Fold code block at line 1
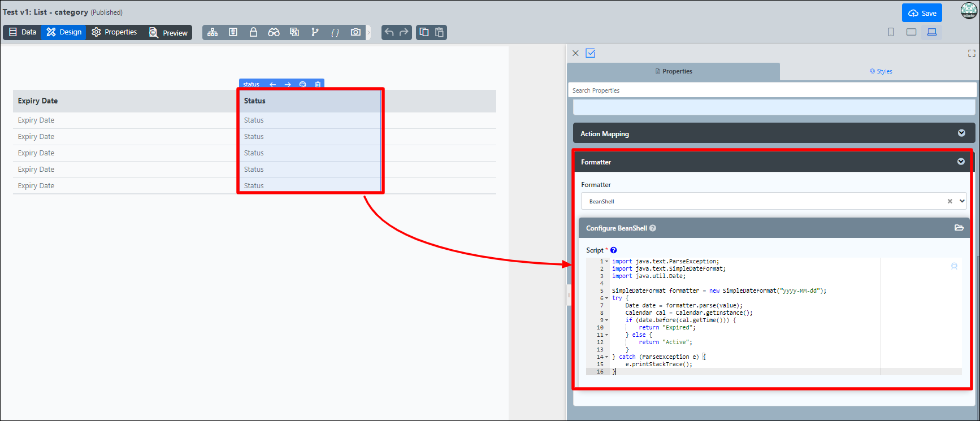980x421 pixels. 607,262
